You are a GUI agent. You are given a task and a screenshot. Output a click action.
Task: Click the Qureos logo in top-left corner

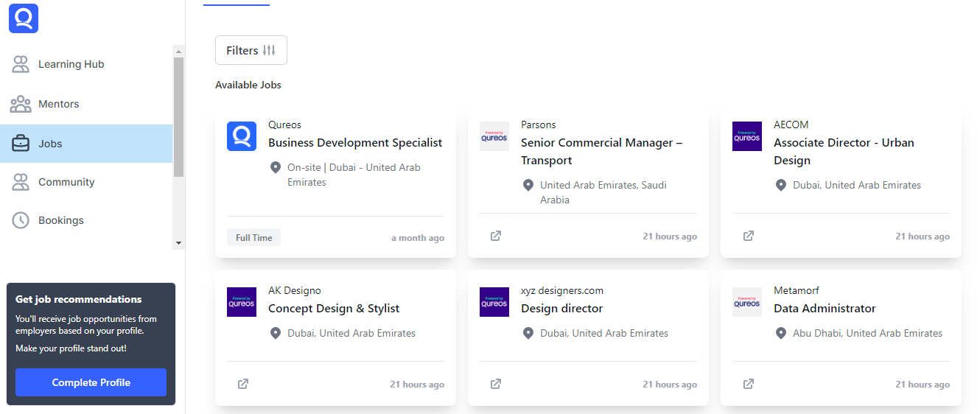[24, 18]
